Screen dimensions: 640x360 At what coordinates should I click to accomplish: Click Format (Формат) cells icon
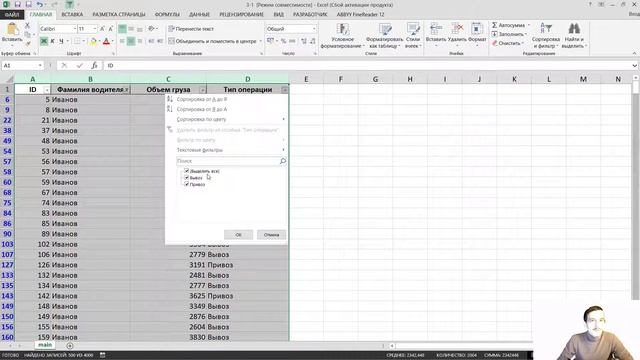point(477,33)
